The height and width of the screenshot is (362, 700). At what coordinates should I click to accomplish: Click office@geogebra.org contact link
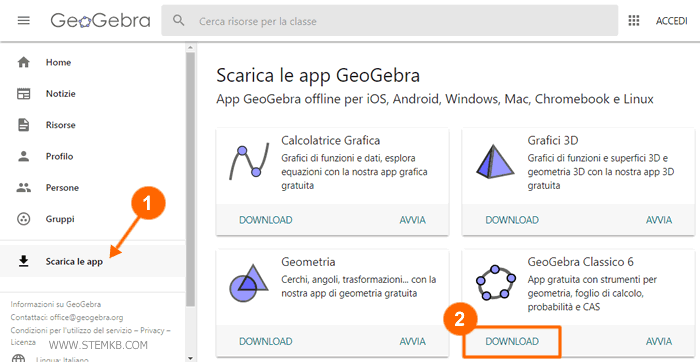(x=86, y=317)
